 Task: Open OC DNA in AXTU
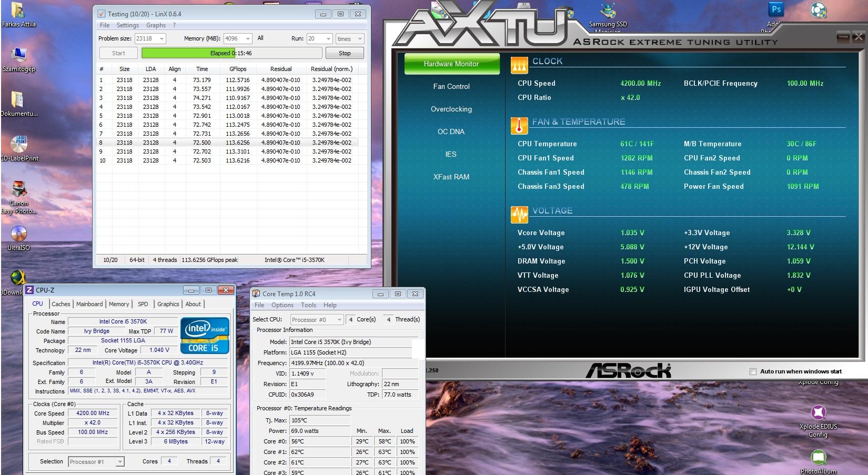click(x=451, y=132)
